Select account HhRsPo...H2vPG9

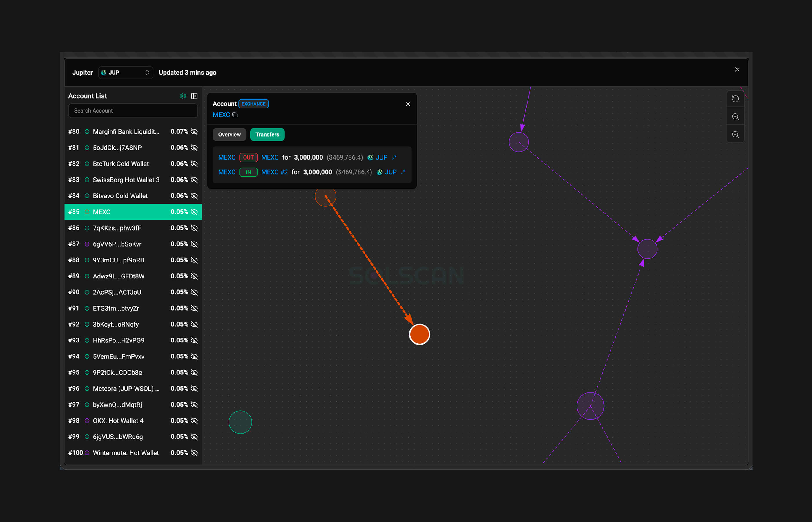[x=133, y=340]
